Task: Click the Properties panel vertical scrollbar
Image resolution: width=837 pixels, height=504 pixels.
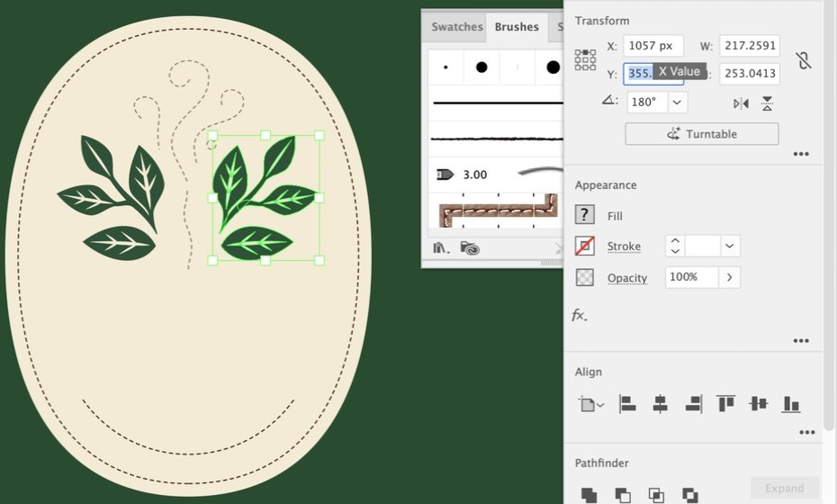Action: (x=828, y=213)
